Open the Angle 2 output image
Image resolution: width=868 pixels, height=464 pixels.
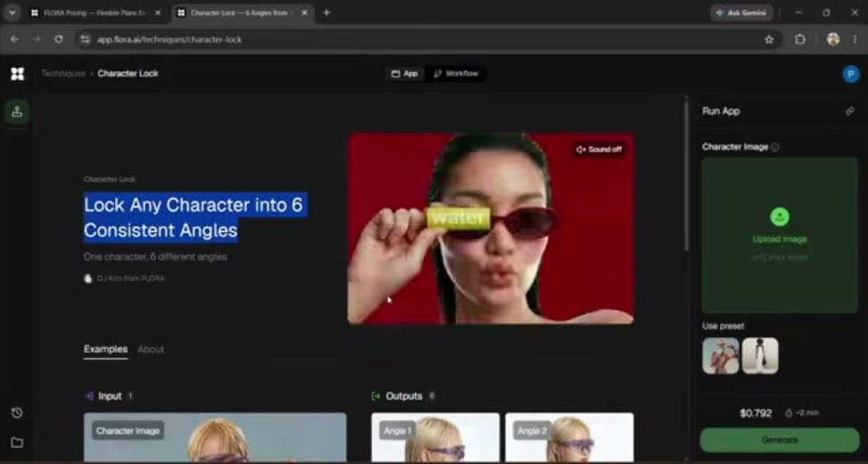coord(570,437)
